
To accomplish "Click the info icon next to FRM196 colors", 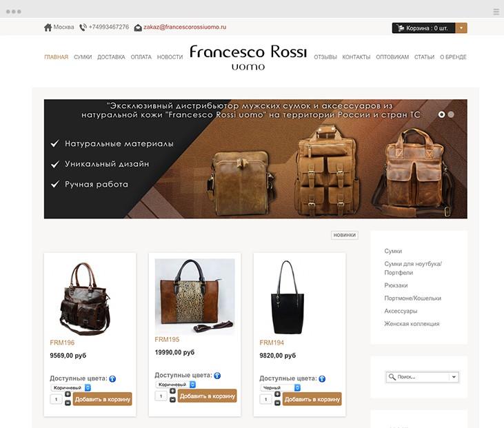I will pos(112,379).
